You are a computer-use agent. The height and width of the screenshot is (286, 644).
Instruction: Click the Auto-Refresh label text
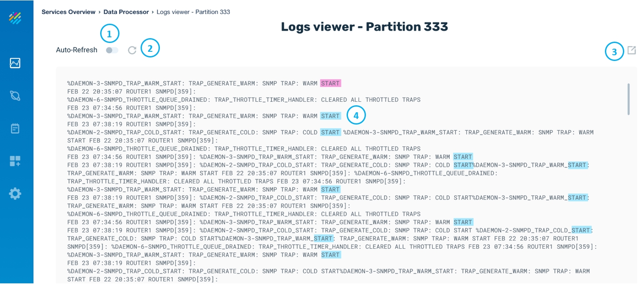(x=76, y=50)
